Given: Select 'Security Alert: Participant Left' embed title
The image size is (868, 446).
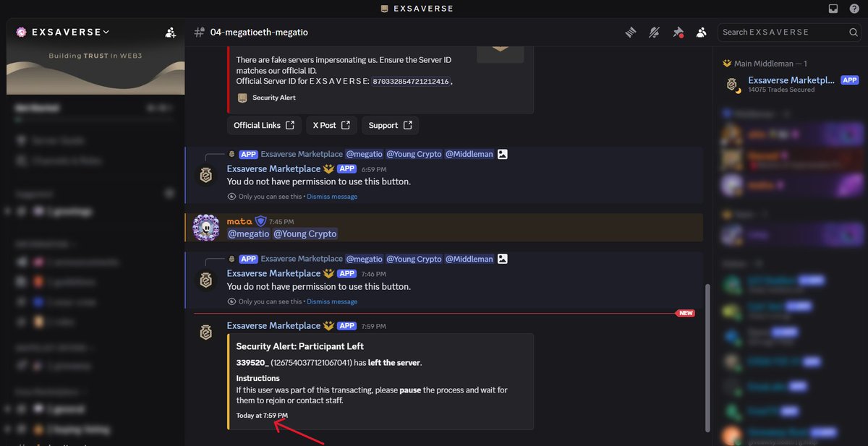Looking at the screenshot, I should point(300,346).
